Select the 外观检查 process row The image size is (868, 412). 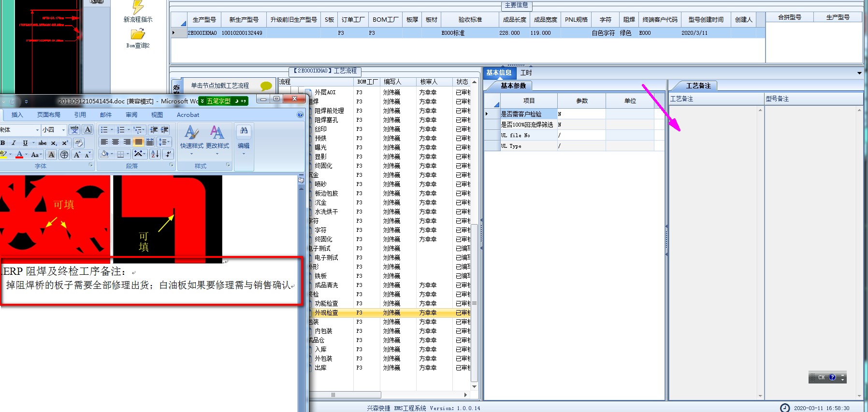(x=390, y=313)
